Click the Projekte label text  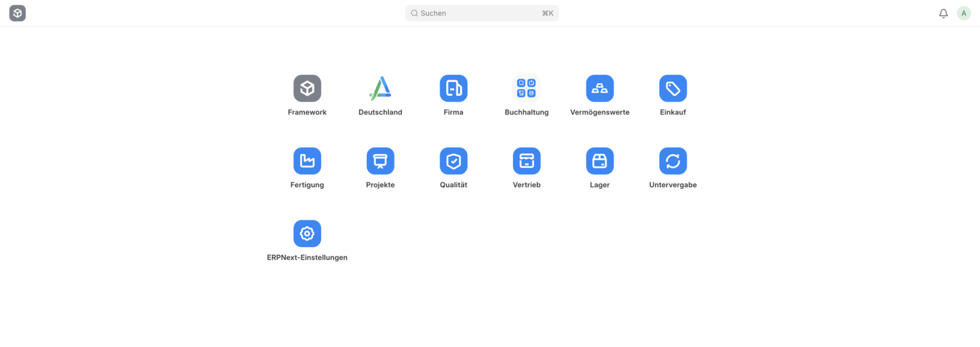click(380, 185)
